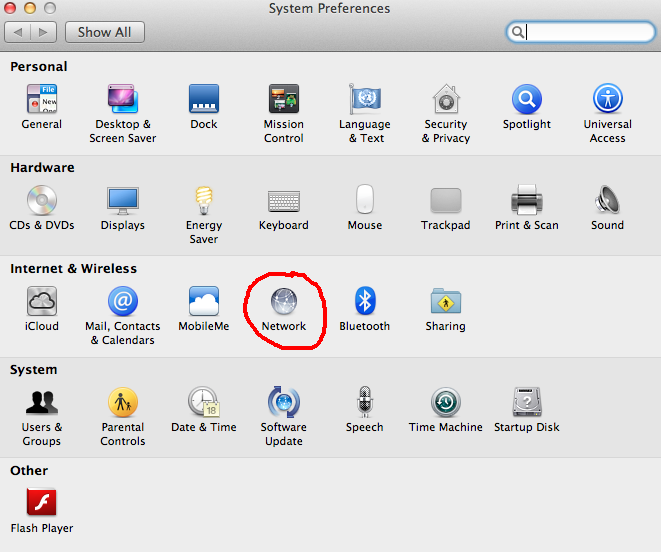Open the Network preferences icon
The image size is (661, 552).
[284, 301]
